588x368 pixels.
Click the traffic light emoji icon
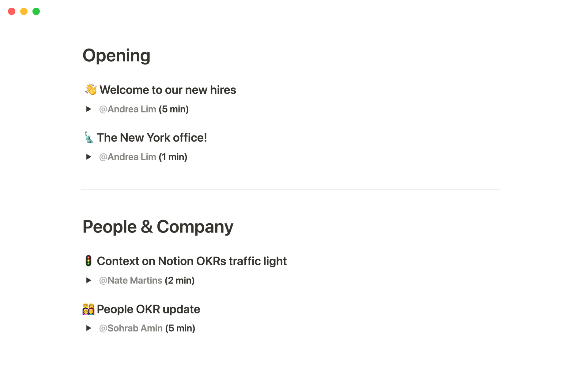click(x=89, y=261)
